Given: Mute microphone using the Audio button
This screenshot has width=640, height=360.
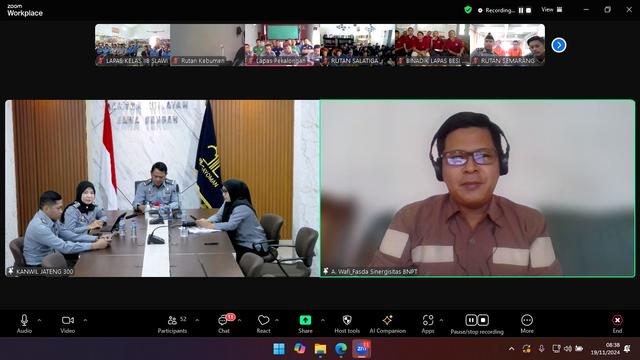Looking at the screenshot, I should pos(24,324).
